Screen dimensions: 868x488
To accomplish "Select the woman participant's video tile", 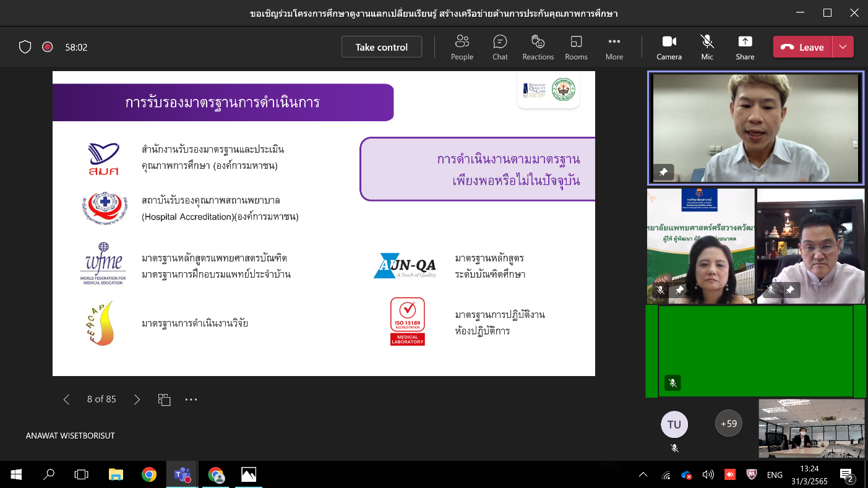I will pos(701,246).
